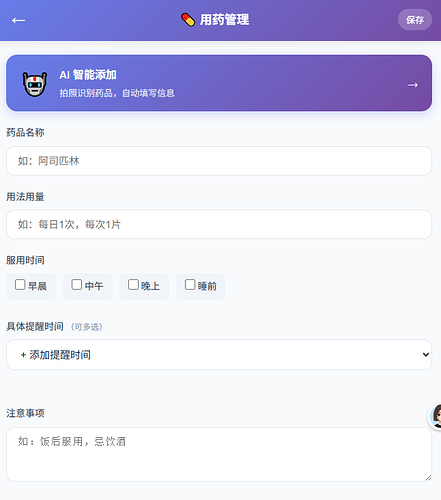Open the assistant avatar at right edge
Image resolution: width=441 pixels, height=500 pixels.
tap(435, 416)
